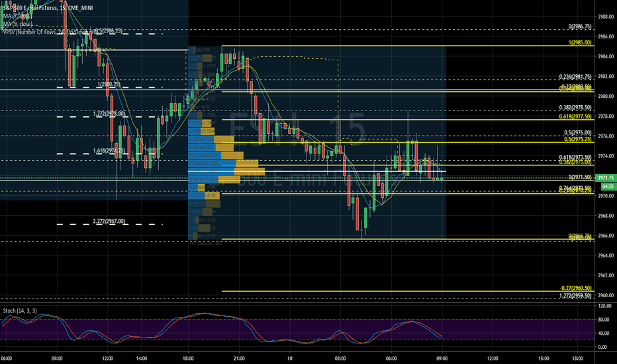The width and height of the screenshot is (617, 364).
Task: Select the 0(2986.75) Fibonacci level label
Action: [580, 26]
